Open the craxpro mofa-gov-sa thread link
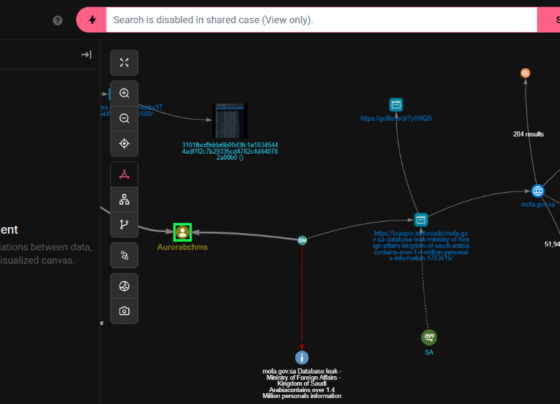Viewport: 560px width, 404px height. coord(421,246)
